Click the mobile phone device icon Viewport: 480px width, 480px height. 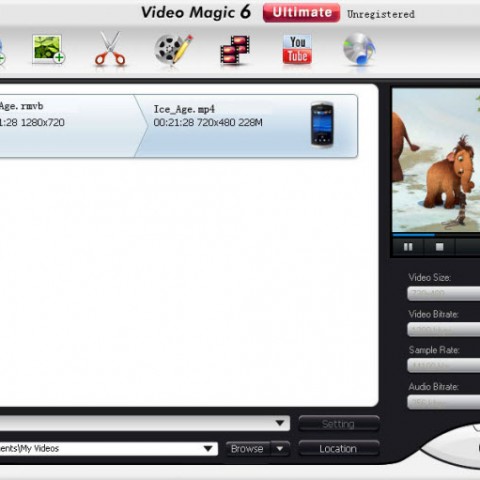coord(322,124)
